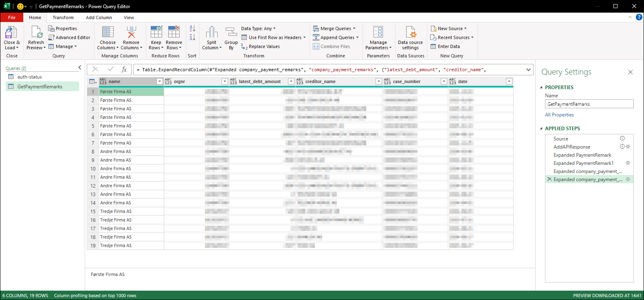Select the auth-status query
This screenshot has height=300, width=644.
42,77
